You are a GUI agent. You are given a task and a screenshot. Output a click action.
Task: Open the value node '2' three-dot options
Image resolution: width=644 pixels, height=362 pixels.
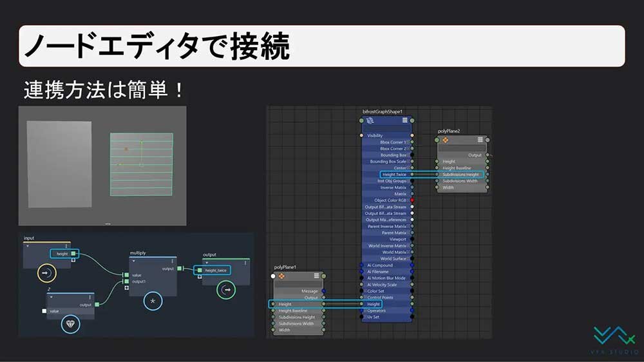click(90, 298)
